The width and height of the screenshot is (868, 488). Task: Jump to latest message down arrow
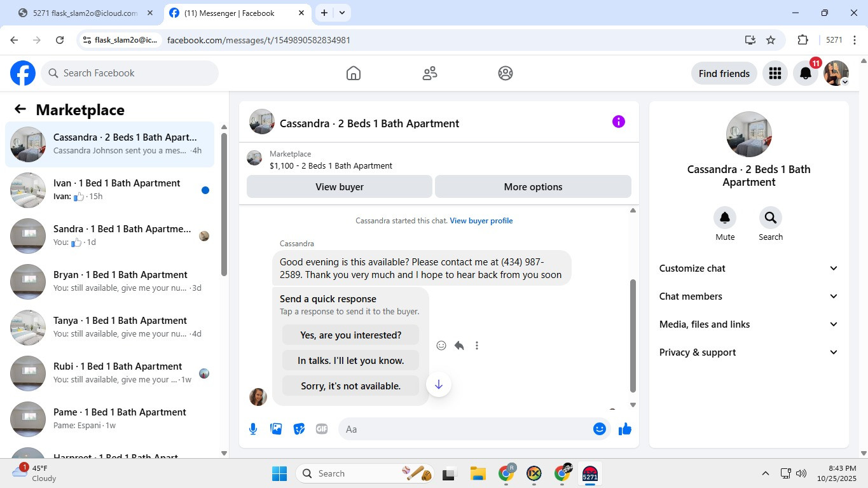coord(439,384)
